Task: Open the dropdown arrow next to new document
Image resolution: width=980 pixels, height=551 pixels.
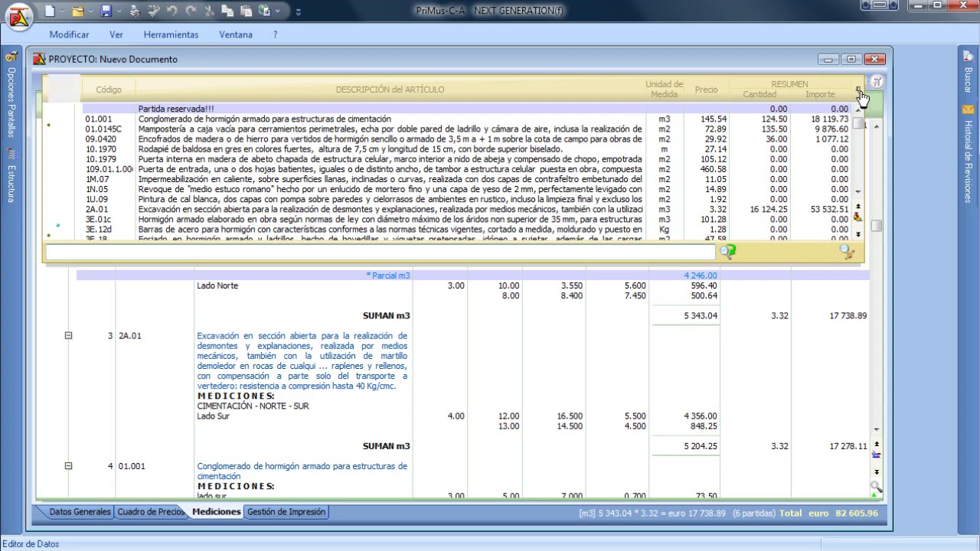Action: coord(63,11)
